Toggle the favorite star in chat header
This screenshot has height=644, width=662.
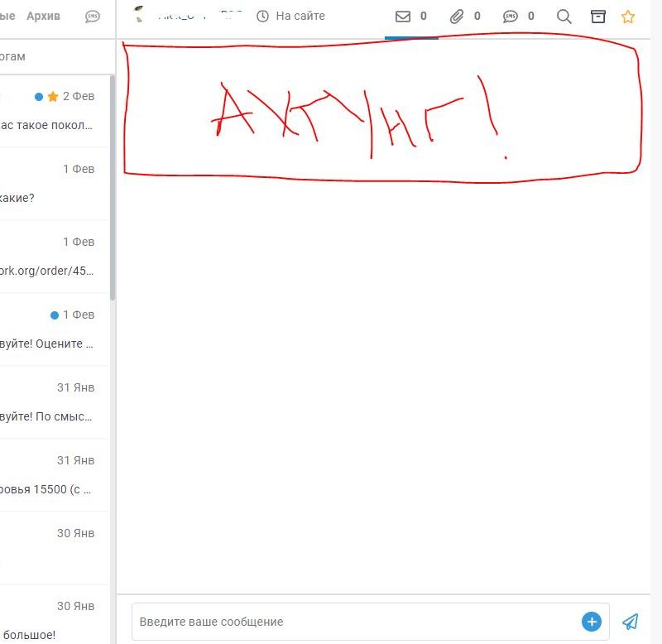[x=628, y=17]
